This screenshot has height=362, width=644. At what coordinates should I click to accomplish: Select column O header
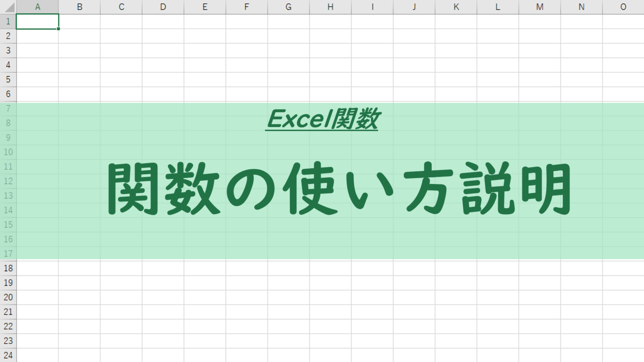[623, 7]
